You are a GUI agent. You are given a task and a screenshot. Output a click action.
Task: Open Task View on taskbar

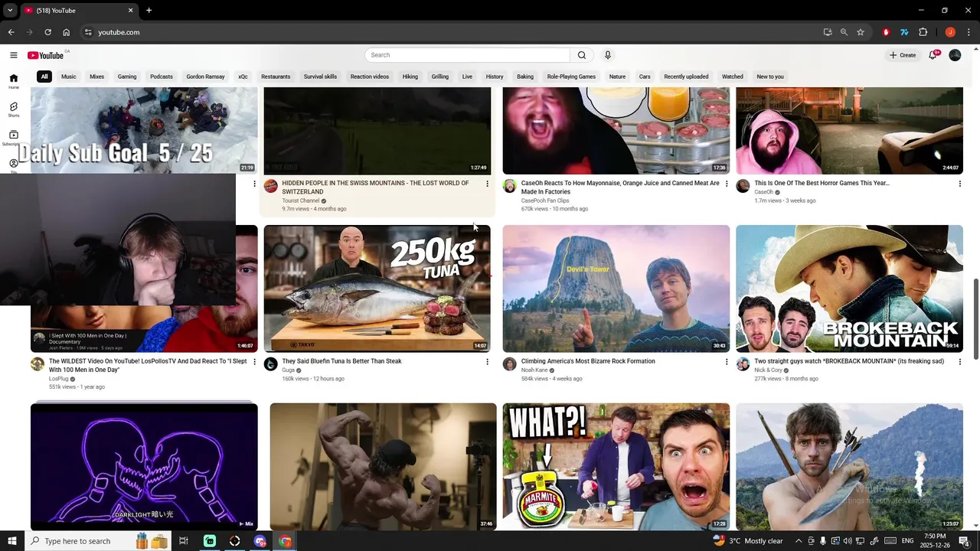[184, 541]
